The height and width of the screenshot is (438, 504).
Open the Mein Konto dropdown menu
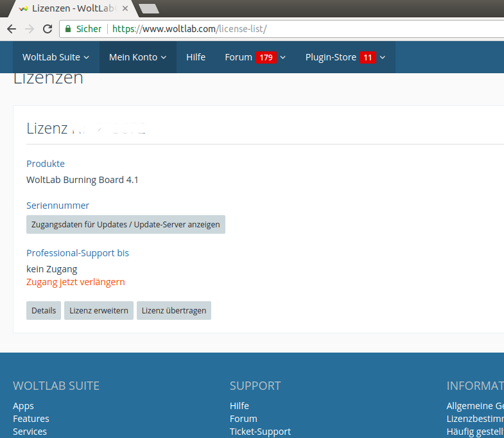click(x=137, y=57)
